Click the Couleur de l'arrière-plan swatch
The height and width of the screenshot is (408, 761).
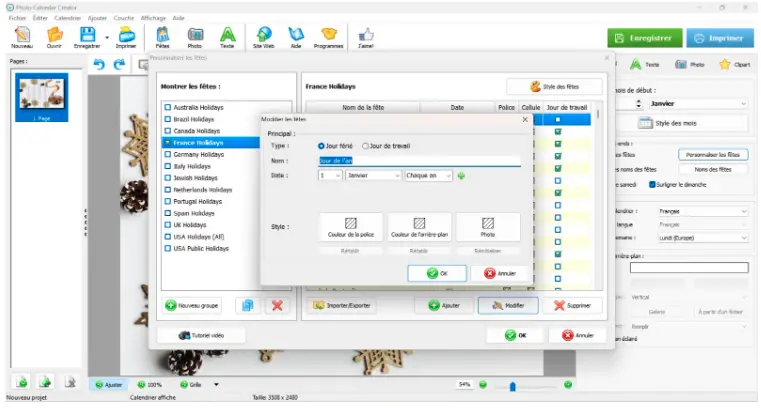pos(419,227)
